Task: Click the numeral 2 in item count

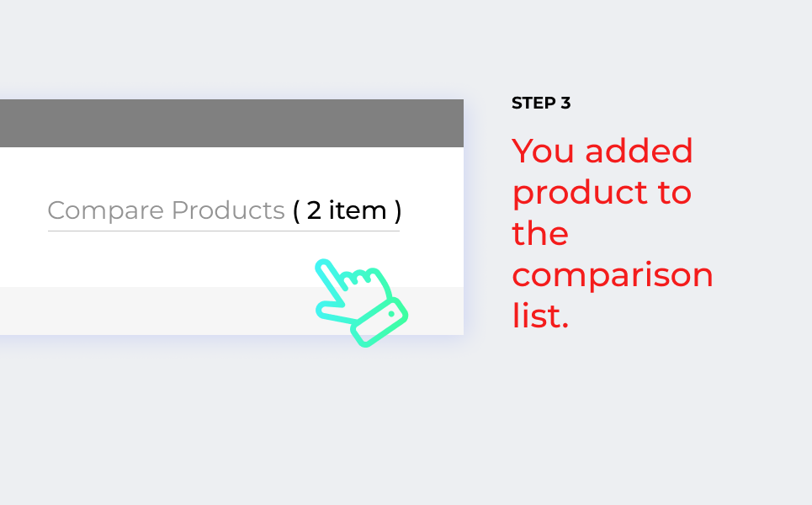Action: pos(314,210)
